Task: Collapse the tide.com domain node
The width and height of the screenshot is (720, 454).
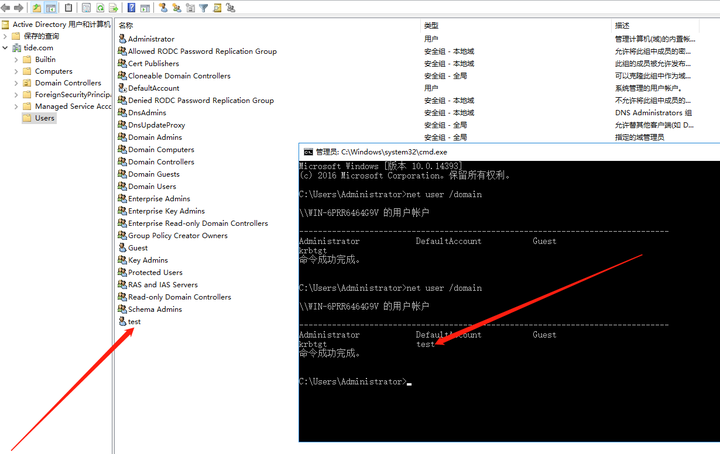Action: pos(5,48)
